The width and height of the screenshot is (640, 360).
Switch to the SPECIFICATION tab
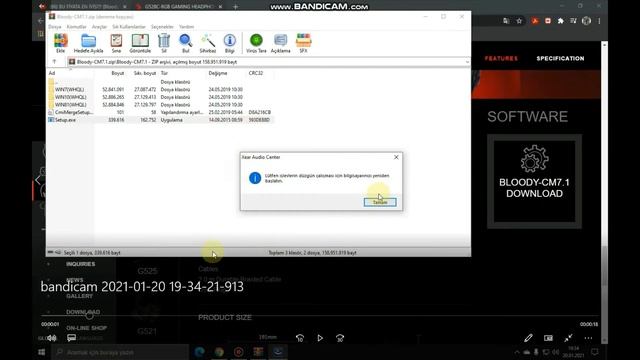click(560, 58)
